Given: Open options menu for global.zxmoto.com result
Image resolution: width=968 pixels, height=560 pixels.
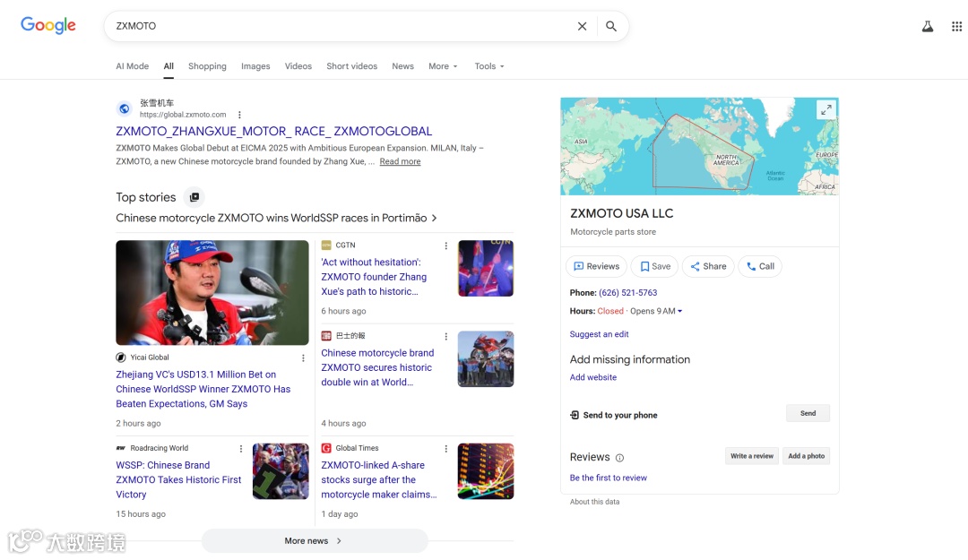Looking at the screenshot, I should pyautogui.click(x=239, y=115).
